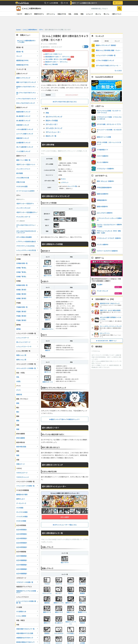Screen dimensions: 138x644
Task: Click ranking item 最強キャラランキング【最新版】
Action: pos(106,46)
